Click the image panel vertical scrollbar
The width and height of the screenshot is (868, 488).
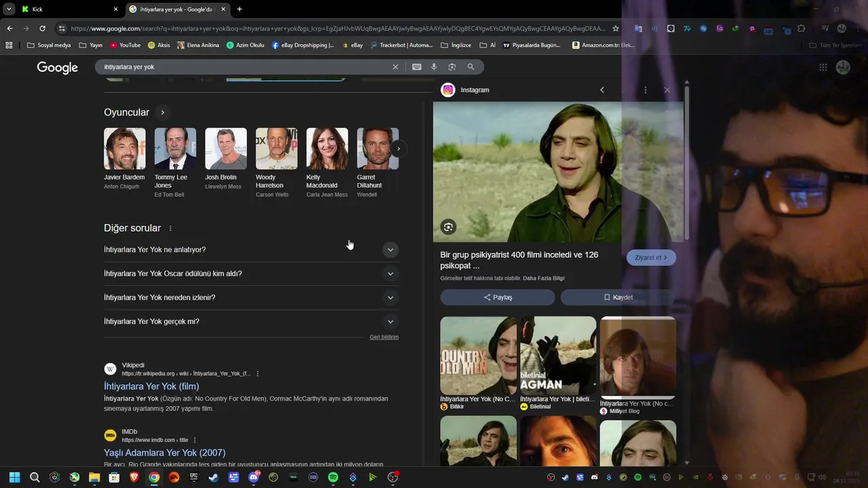(686, 163)
